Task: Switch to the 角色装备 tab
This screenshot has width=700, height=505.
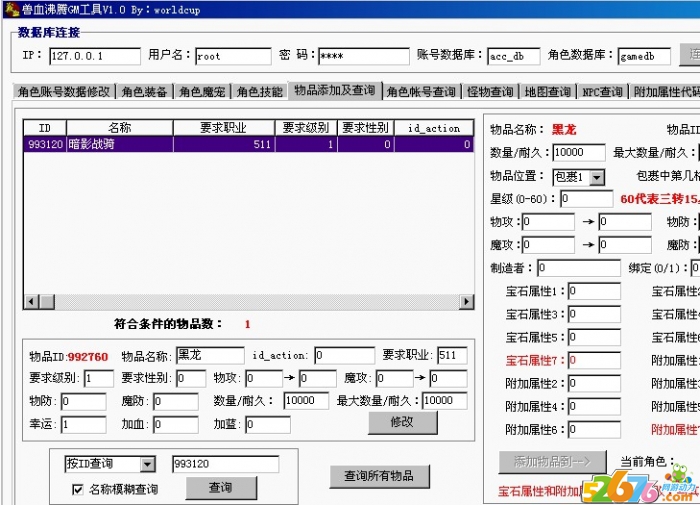Action: point(144,92)
